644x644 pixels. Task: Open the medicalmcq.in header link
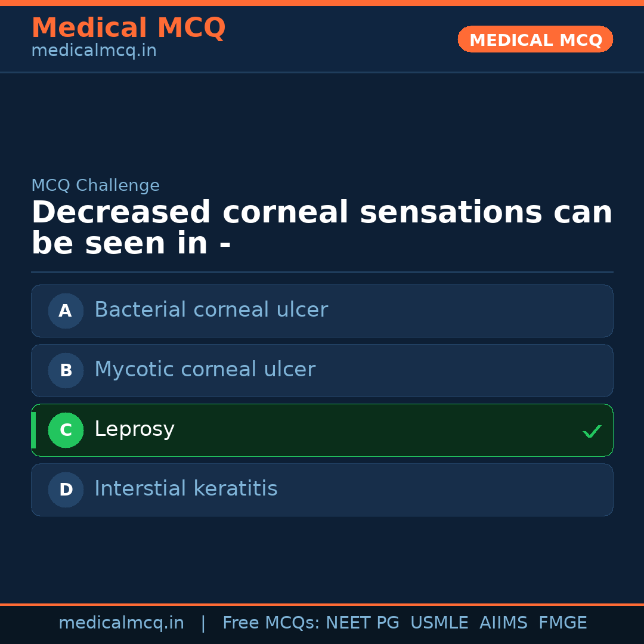click(x=94, y=51)
